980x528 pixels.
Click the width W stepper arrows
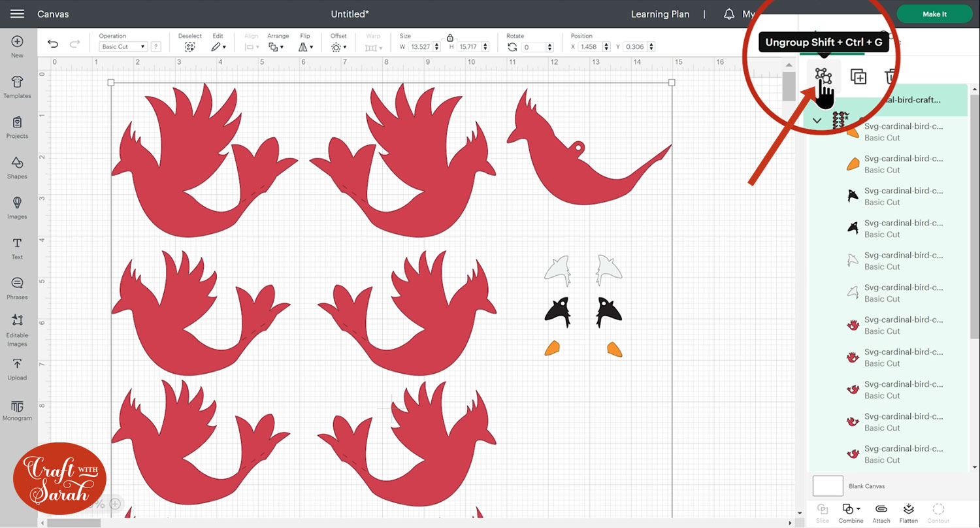point(436,47)
